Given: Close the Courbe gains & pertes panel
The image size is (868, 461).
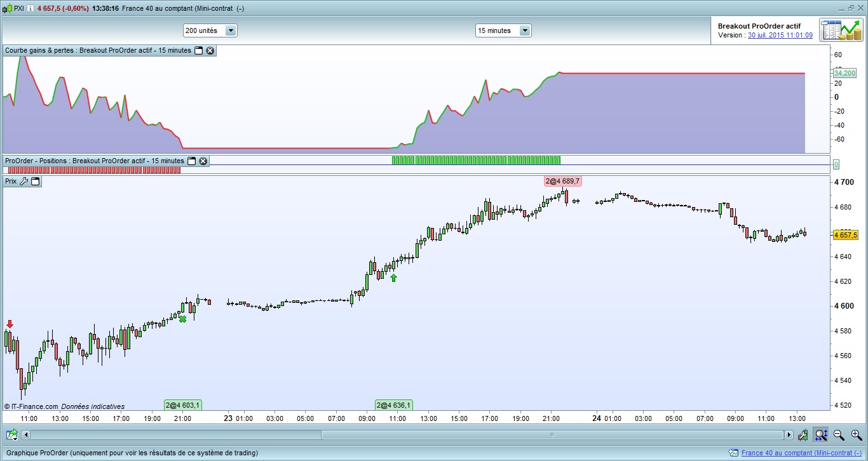Looking at the screenshot, I should tap(210, 50).
